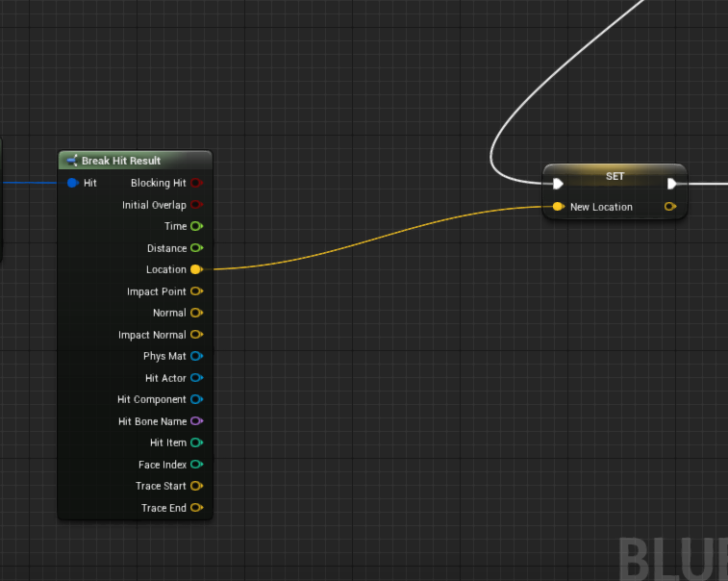Click the Impact Point output pin

(x=197, y=291)
